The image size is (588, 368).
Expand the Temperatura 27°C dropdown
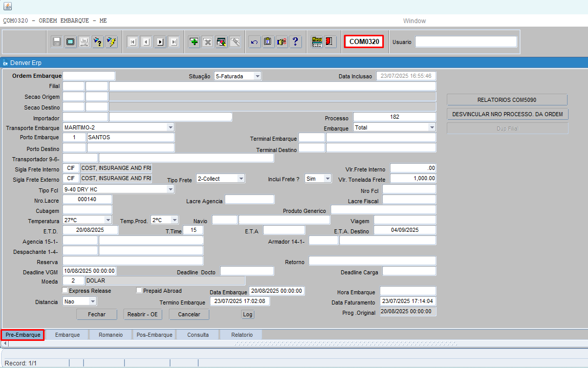point(107,220)
